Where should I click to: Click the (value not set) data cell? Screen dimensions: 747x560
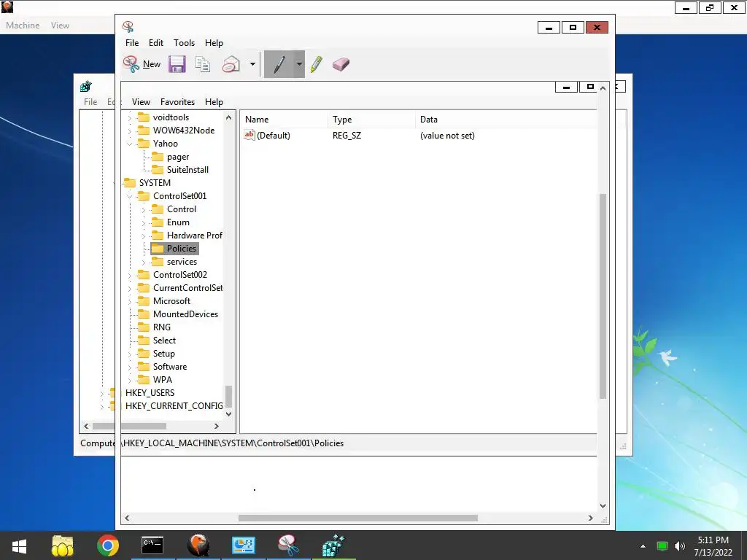(447, 136)
